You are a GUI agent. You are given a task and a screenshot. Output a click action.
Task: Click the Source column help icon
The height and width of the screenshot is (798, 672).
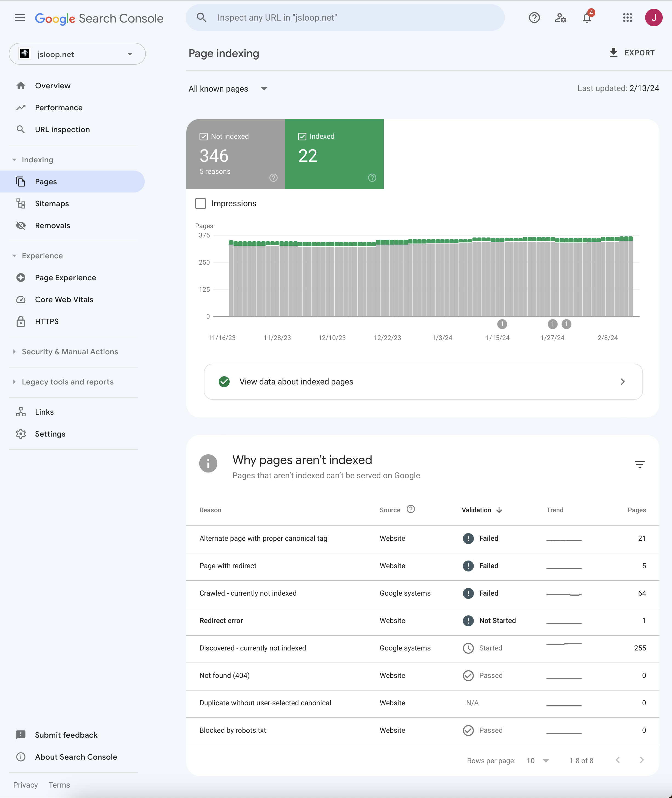pos(411,509)
